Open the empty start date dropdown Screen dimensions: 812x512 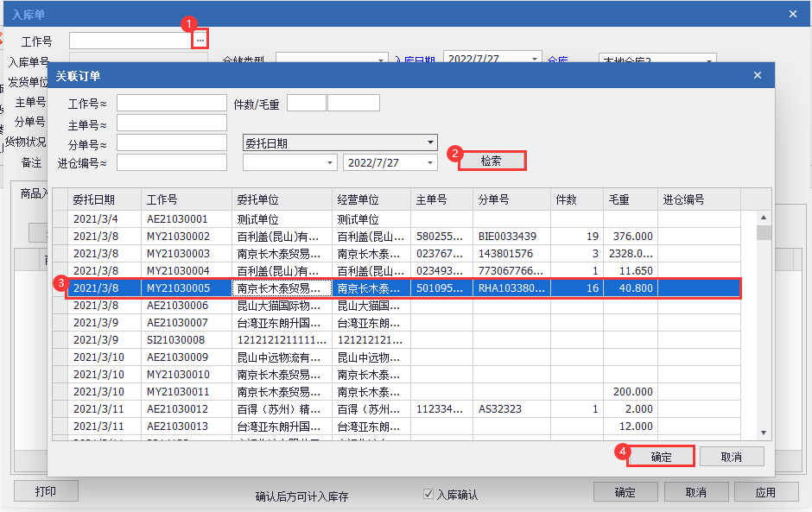[330, 162]
